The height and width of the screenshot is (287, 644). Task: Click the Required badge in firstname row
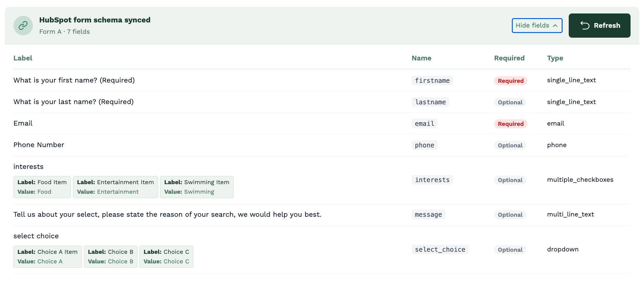click(510, 81)
